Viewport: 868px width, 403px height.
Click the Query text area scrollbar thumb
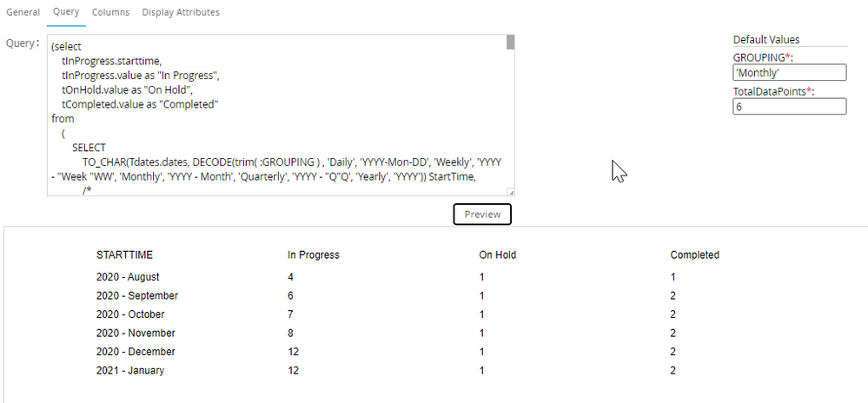point(511,43)
